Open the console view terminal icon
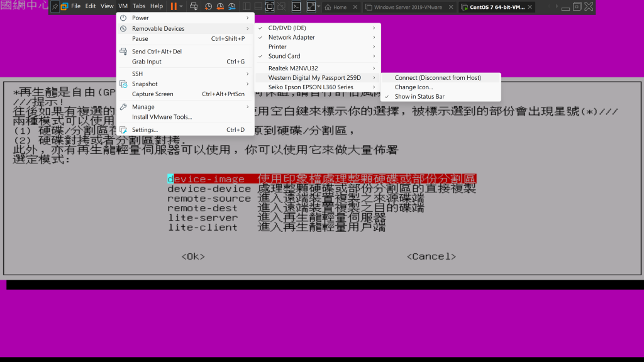This screenshot has width=644, height=362. [x=296, y=6]
